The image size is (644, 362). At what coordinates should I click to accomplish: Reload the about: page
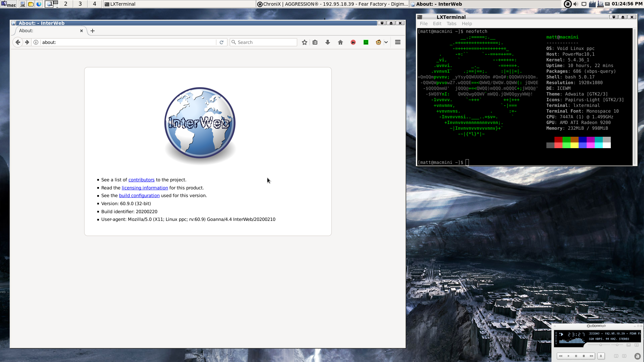pos(221,42)
